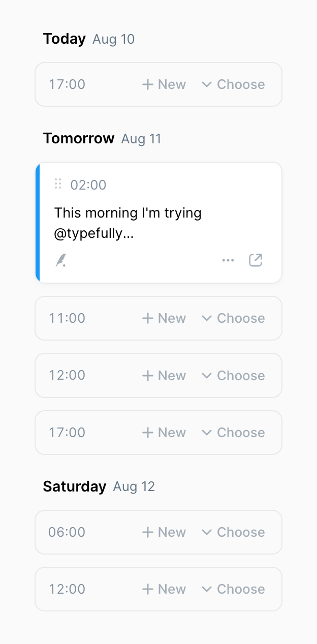Click the 02:00 time label on the post card
This screenshot has width=317, height=644.
[x=89, y=185]
